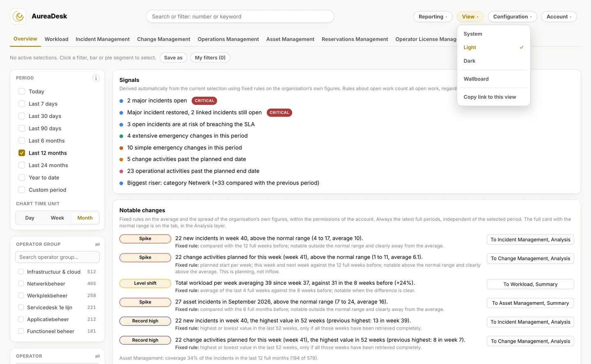Click the main search or filter field
The height and width of the screenshot is (364, 591).
pos(240,17)
